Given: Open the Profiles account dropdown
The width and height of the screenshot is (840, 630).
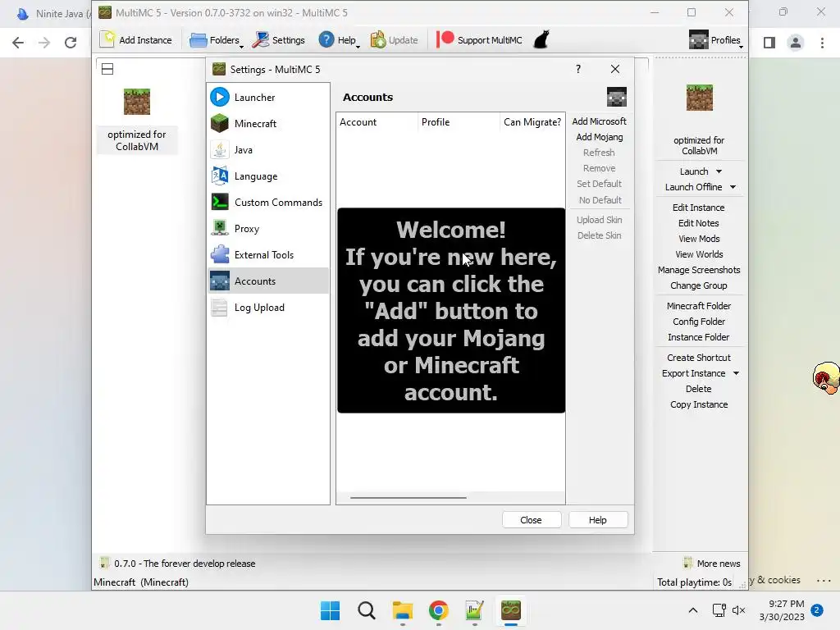Looking at the screenshot, I should point(715,40).
